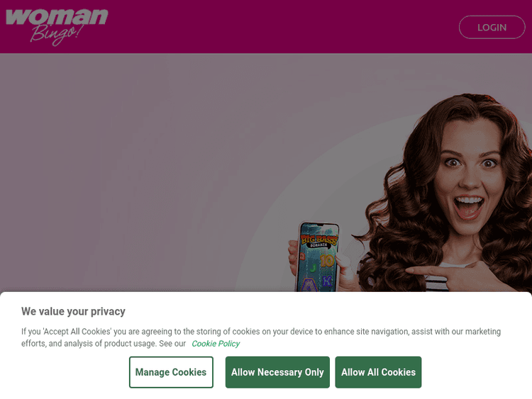Click the script Bingo! text in logo
The image size is (532, 399).
pos(56,35)
